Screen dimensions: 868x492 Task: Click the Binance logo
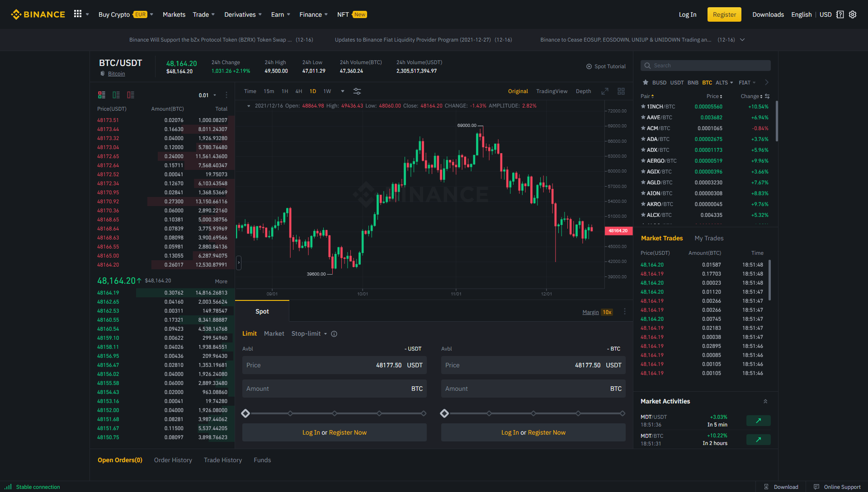pyautogui.click(x=38, y=14)
